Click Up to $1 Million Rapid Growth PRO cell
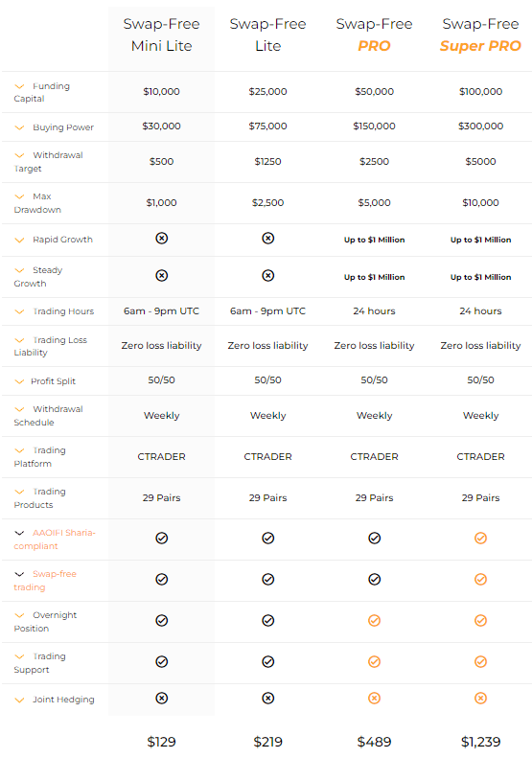The image size is (532, 758). 375,240
